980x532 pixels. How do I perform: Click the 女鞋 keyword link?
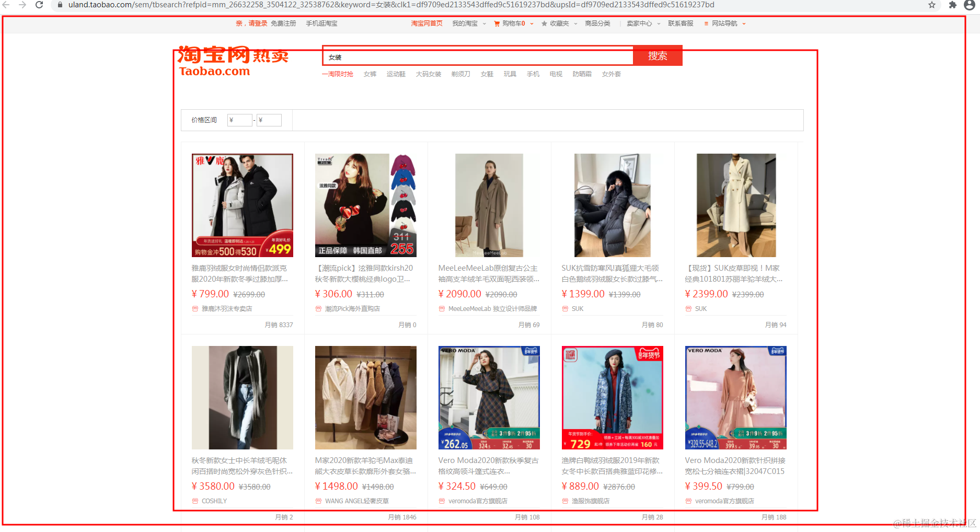(x=487, y=74)
